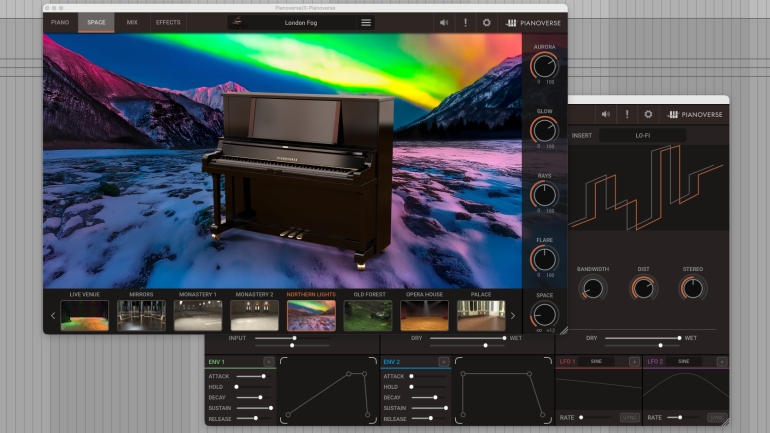Click the ENV 2 DECAY slider
770x433 pixels.
(x=429, y=398)
